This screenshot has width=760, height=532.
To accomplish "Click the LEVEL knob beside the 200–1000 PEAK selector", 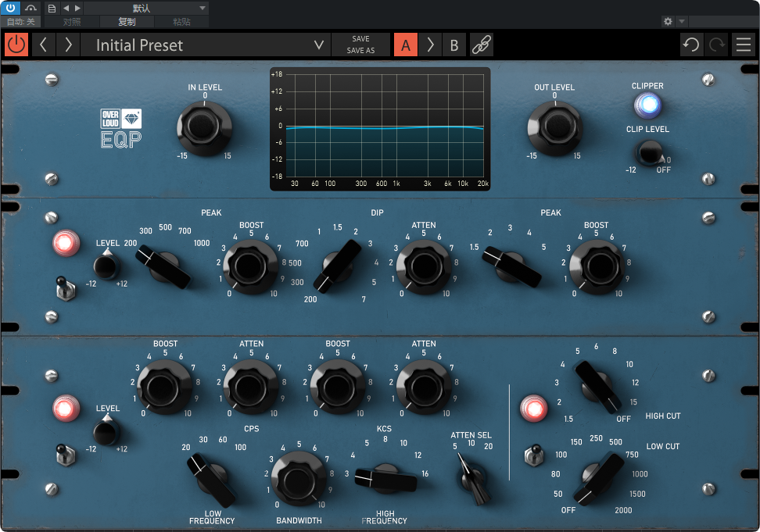I will (106, 266).
